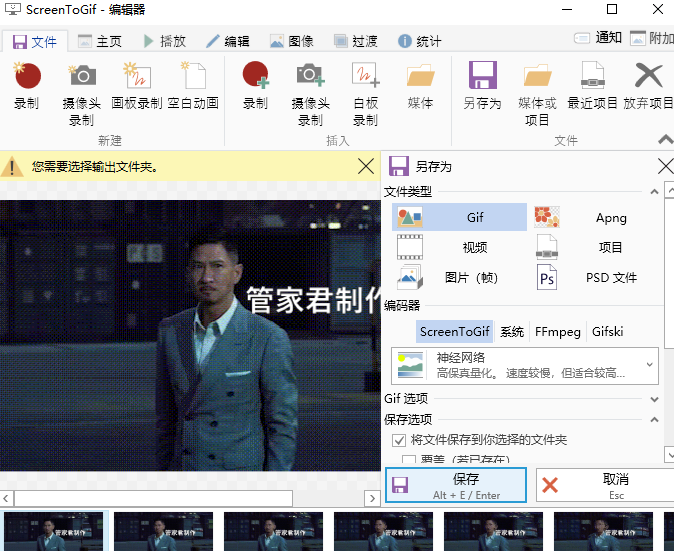Open 通知 notifications
Viewport: 674px width, 551px height.
[x=598, y=38]
